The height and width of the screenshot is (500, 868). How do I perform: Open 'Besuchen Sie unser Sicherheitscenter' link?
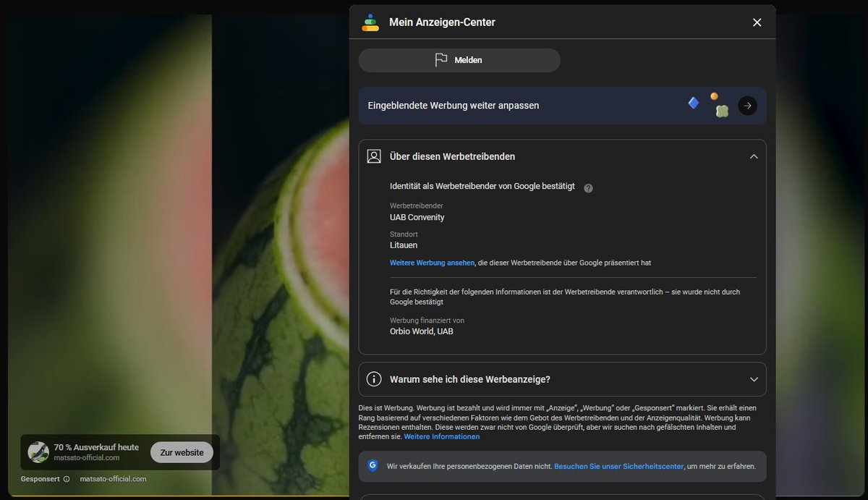click(618, 467)
